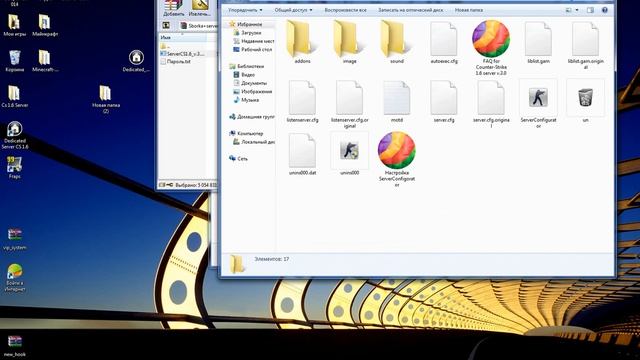
Task: Select the unins000 uninstaller executable
Action: [x=349, y=154]
